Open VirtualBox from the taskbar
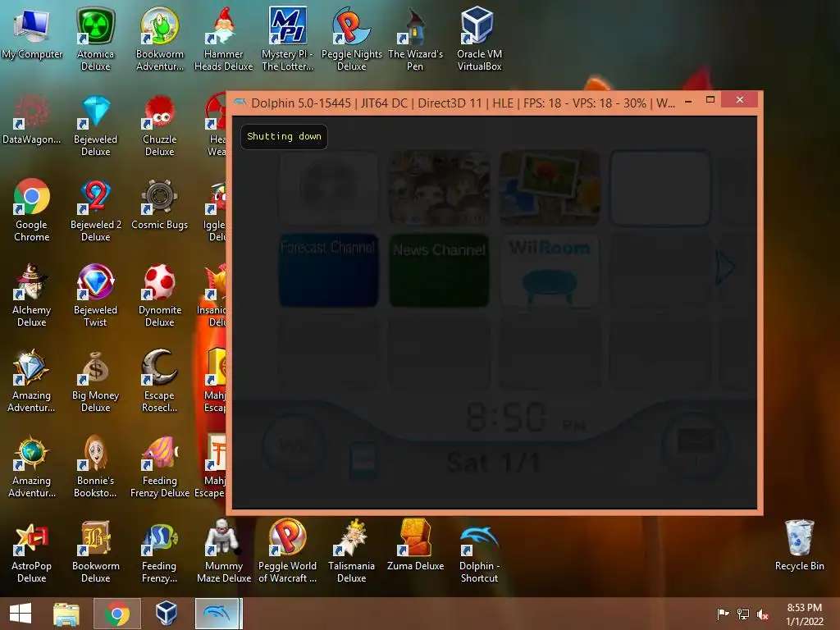 [x=166, y=614]
